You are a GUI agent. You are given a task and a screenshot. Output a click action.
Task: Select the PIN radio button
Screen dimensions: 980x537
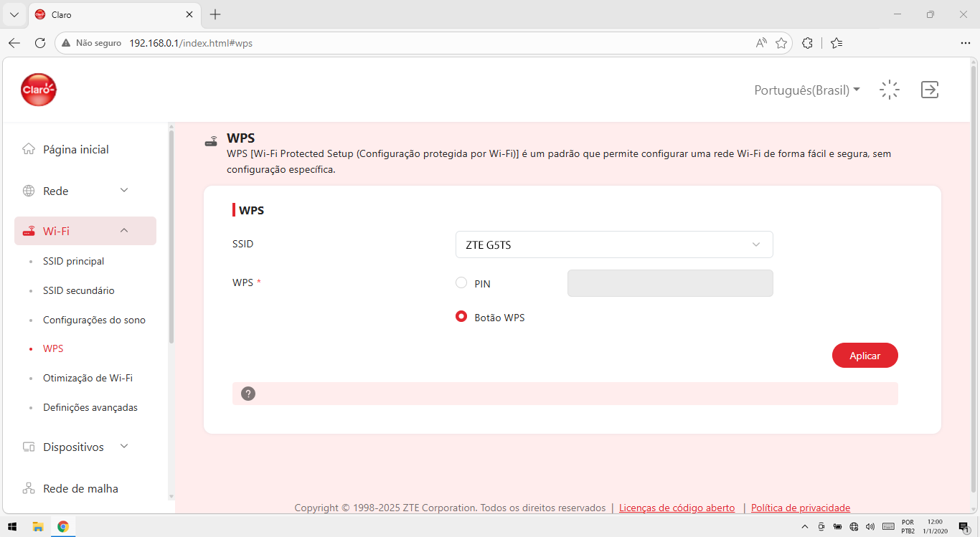click(461, 283)
